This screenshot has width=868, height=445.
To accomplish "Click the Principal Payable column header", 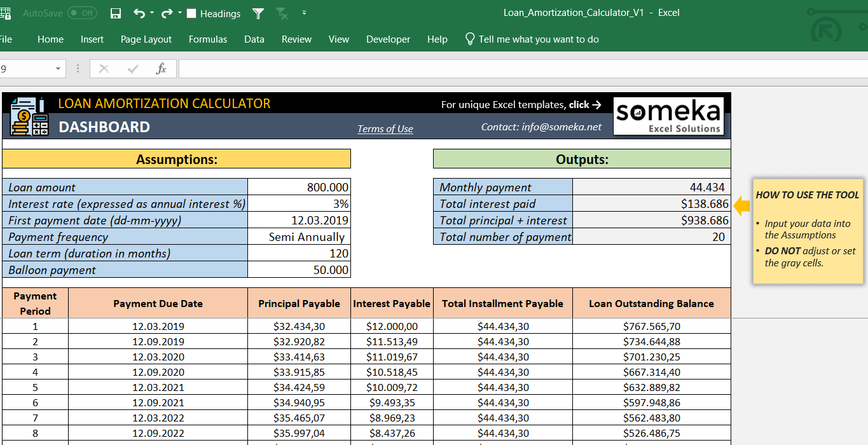I will point(299,303).
